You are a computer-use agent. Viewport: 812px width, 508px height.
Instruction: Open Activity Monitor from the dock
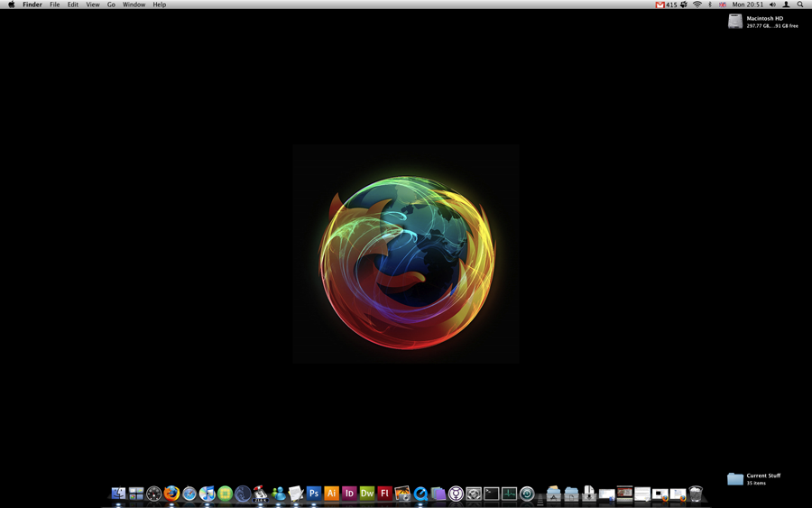tap(509, 494)
